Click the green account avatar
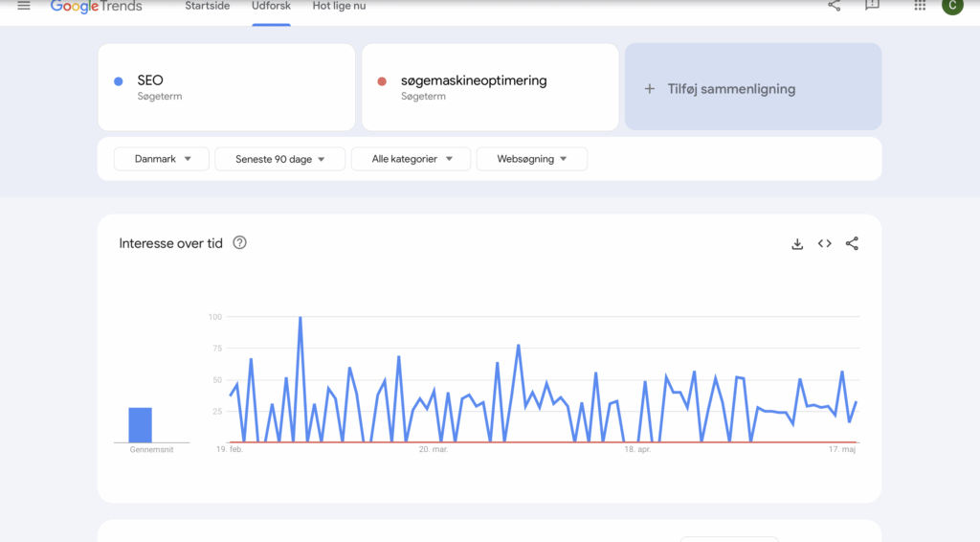980x542 pixels. [951, 6]
